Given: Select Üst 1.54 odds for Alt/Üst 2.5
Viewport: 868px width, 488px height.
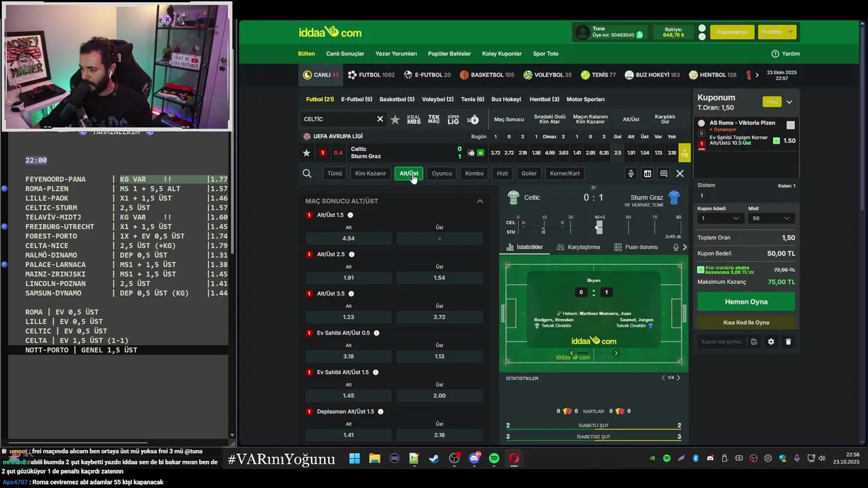Looking at the screenshot, I should tap(439, 278).
